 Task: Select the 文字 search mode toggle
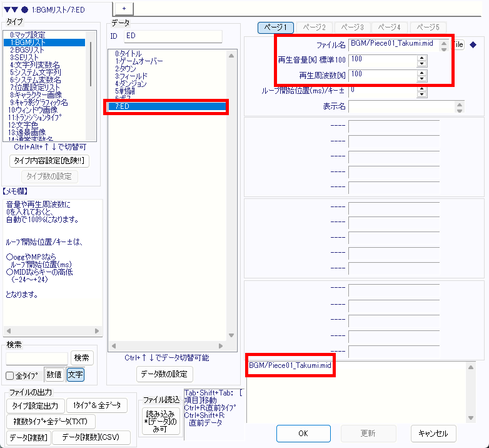(x=75, y=375)
